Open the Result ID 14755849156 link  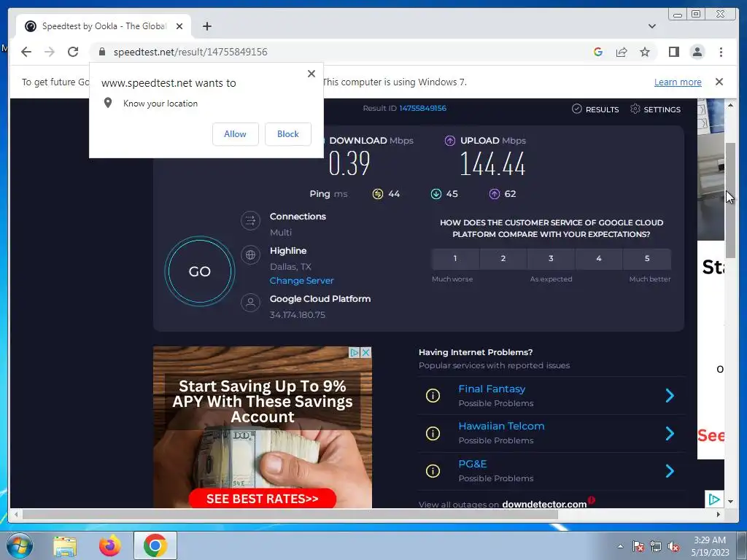pyautogui.click(x=422, y=108)
